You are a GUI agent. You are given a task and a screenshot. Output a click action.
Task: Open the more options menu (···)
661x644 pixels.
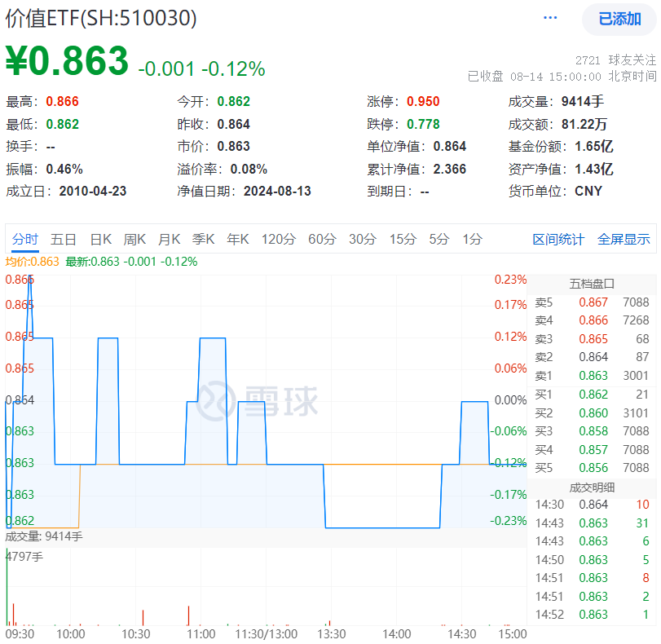point(550,17)
